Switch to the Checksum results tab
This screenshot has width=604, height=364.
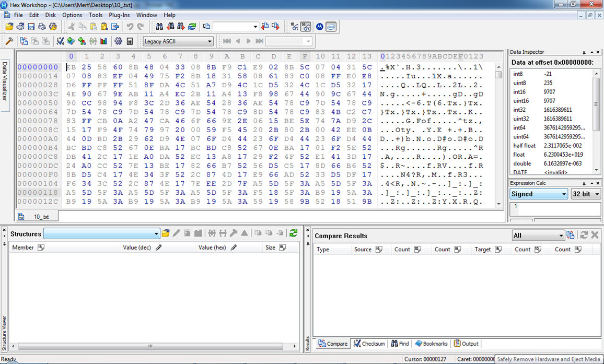369,344
